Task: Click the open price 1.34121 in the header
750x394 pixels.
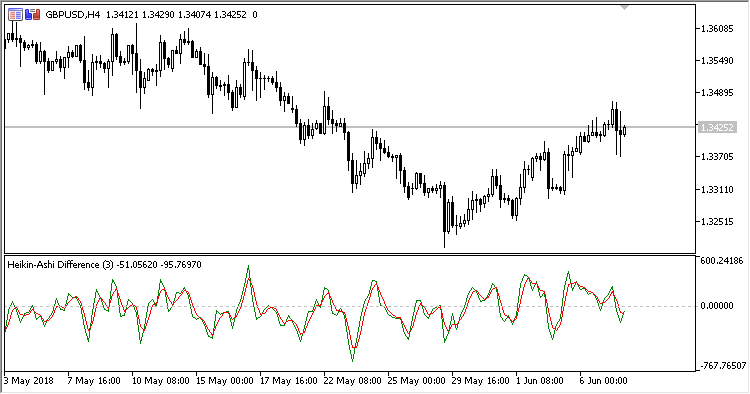Action: (122, 15)
